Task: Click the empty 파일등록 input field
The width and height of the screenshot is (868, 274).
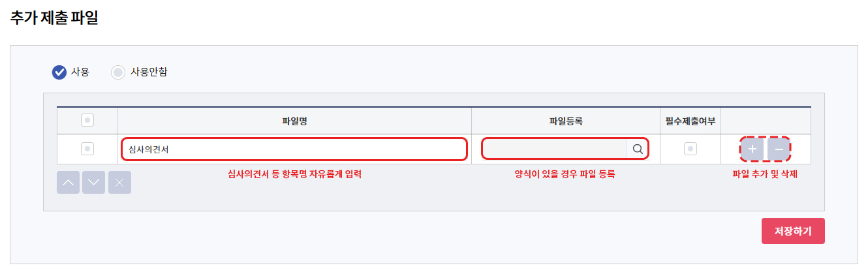Action: tap(555, 149)
